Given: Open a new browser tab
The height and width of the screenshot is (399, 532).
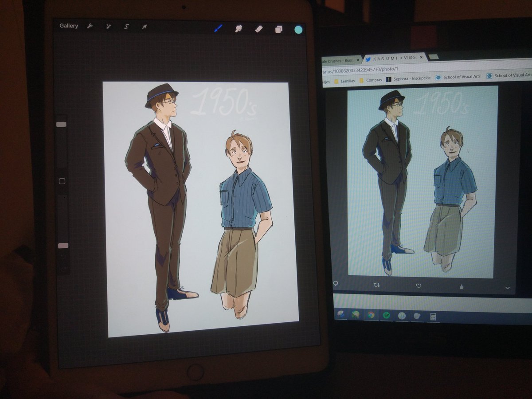Looking at the screenshot, I should 434,57.
